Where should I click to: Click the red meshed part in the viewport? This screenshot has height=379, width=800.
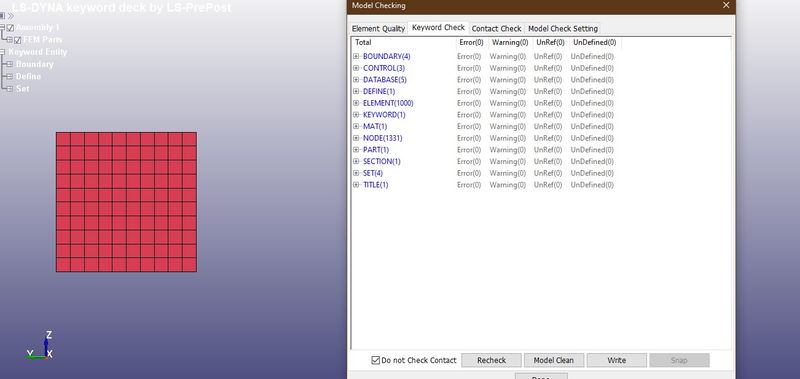tap(126, 202)
